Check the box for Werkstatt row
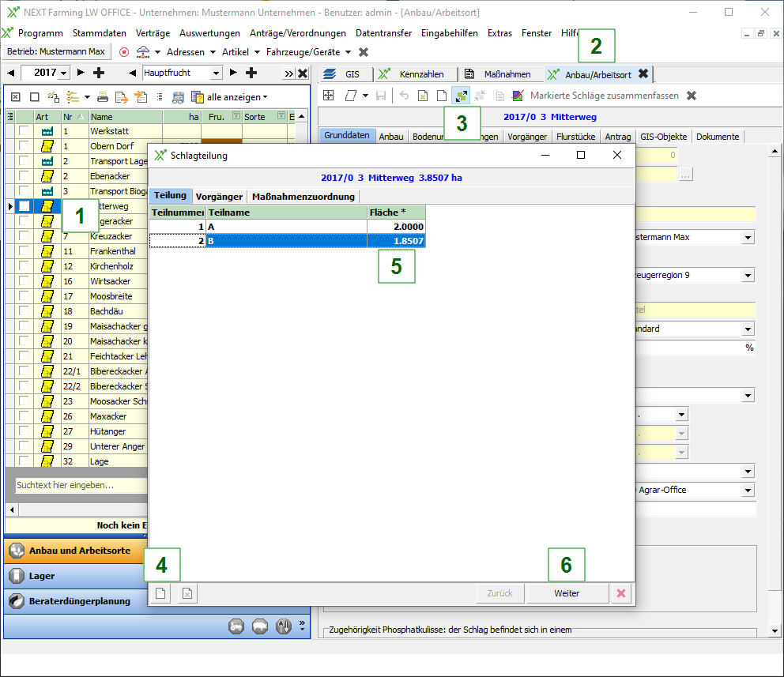784x677 pixels. (x=24, y=131)
